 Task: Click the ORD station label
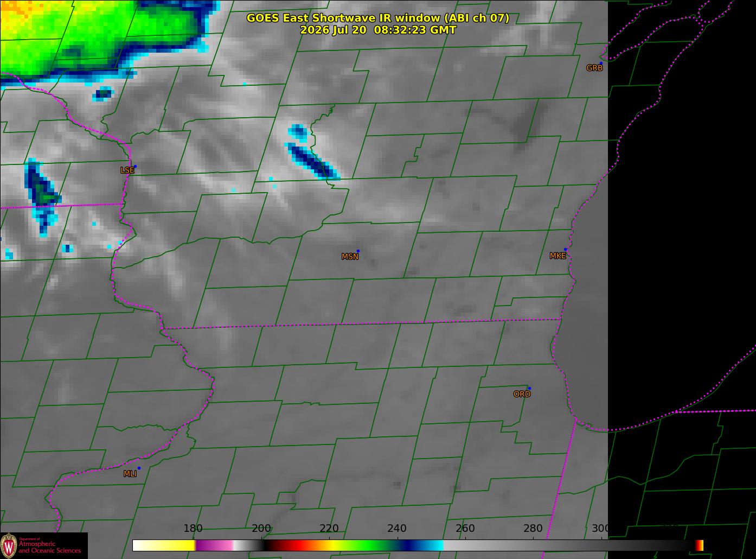point(522,394)
